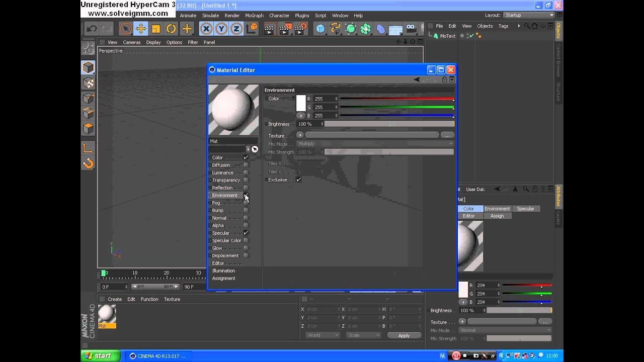Enable the Transparency channel checkbox

(246, 180)
